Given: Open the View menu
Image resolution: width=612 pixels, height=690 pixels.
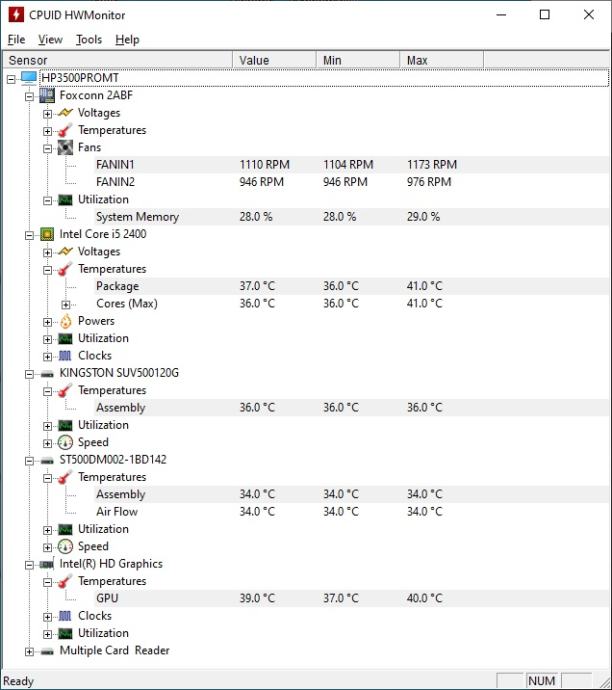Looking at the screenshot, I should tap(50, 40).
